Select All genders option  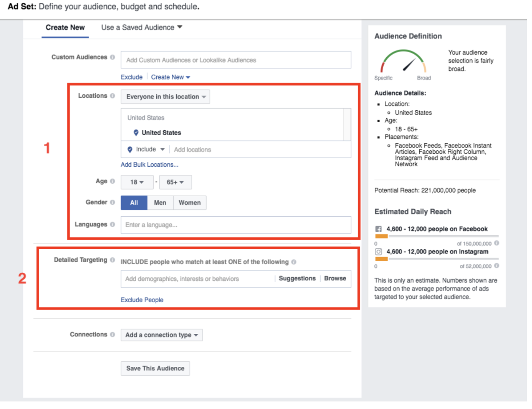pyautogui.click(x=134, y=203)
